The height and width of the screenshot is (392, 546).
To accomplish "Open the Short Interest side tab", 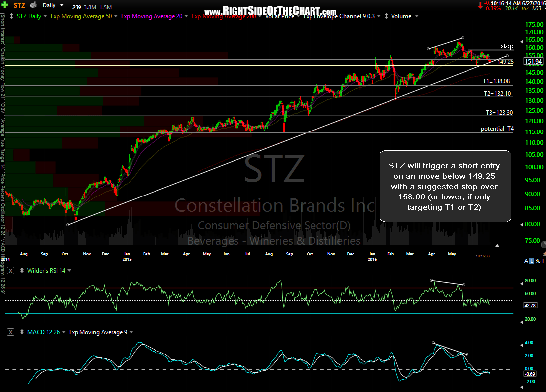I will click(x=3, y=30).
